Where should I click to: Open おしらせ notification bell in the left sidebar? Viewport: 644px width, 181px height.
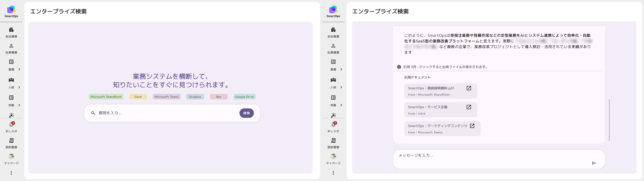[x=11, y=124]
